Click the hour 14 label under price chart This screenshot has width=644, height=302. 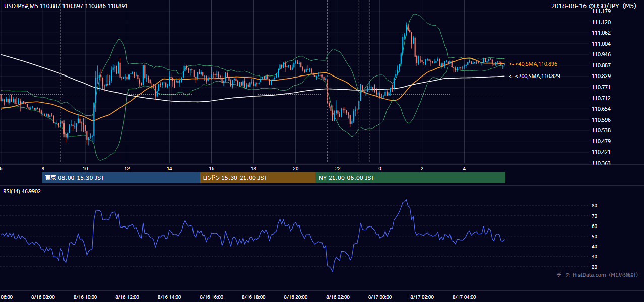point(169,168)
